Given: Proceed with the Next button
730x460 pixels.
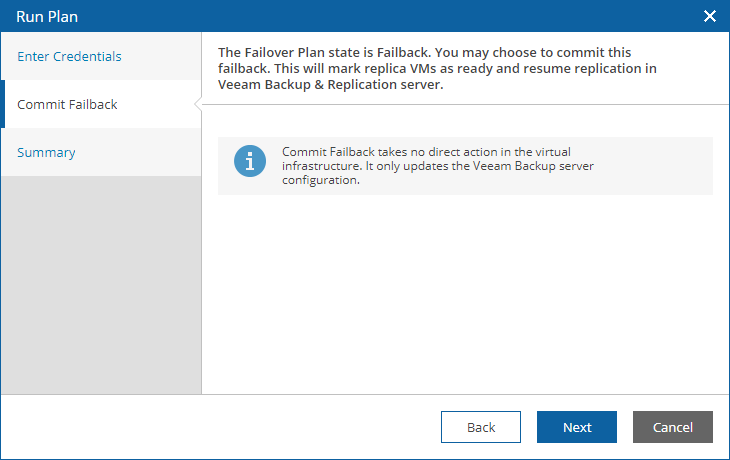Looking at the screenshot, I should (577, 427).
